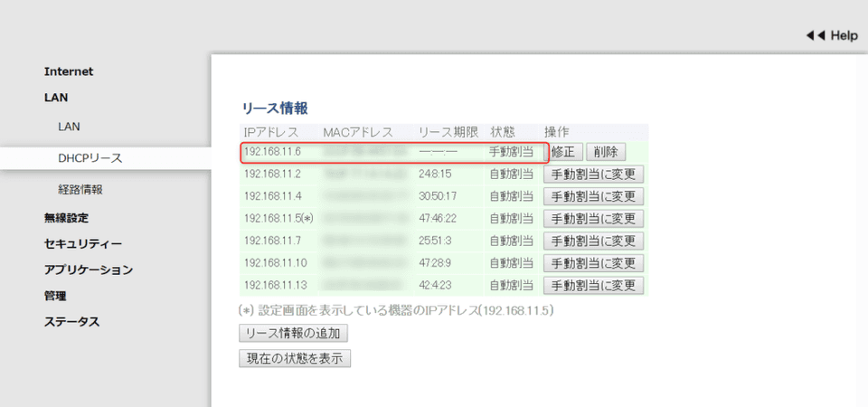
Task: Open the Help link
Action: 843,35
